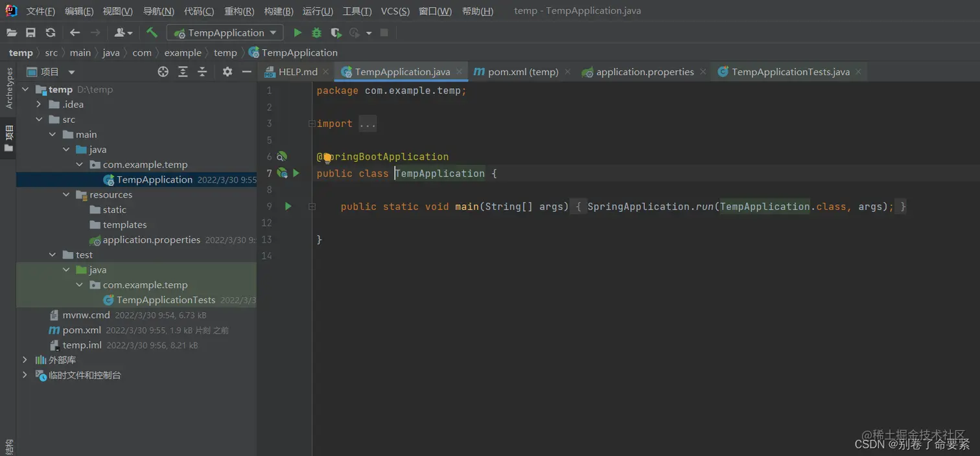Open the user/account dropdown in toolbar
This screenshot has width=980, height=456.
click(123, 32)
